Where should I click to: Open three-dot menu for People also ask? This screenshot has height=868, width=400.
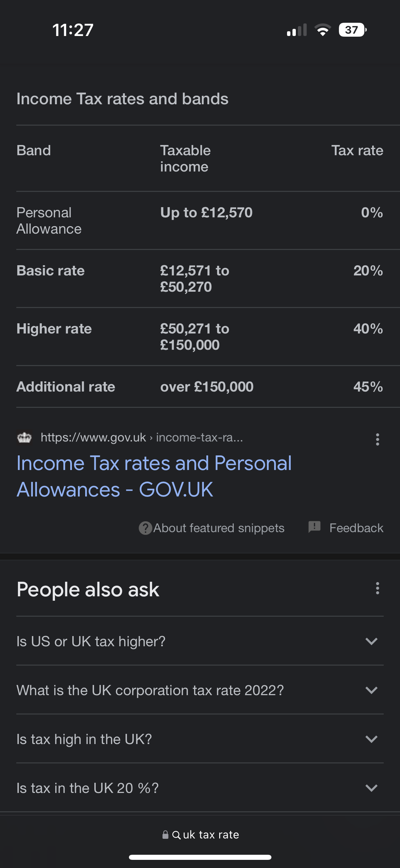(377, 588)
